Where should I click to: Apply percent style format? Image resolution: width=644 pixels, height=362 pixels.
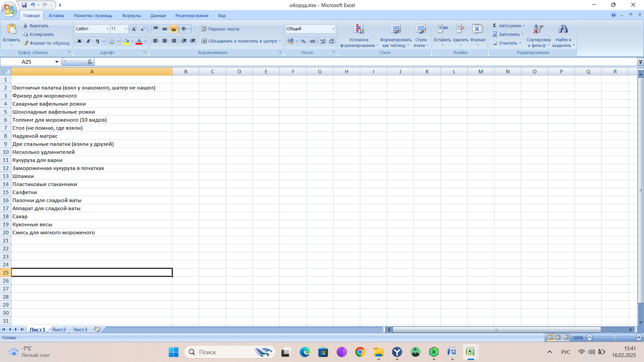tap(303, 41)
